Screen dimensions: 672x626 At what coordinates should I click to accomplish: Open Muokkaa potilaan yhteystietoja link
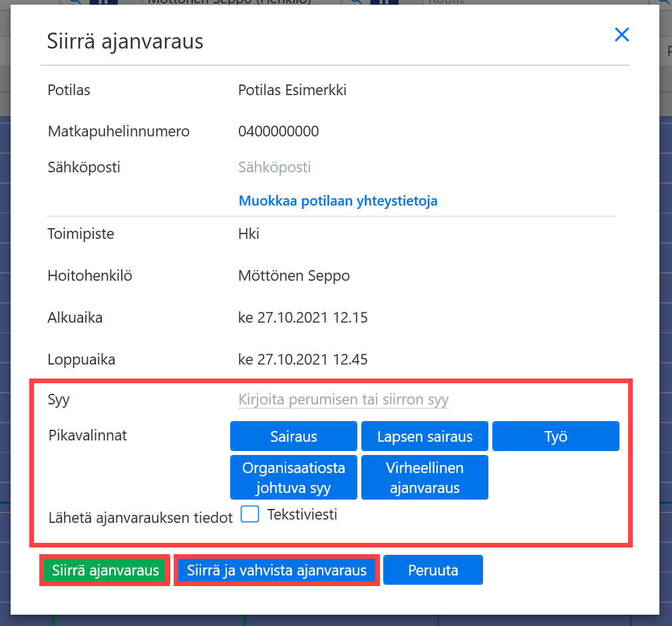pos(338,200)
